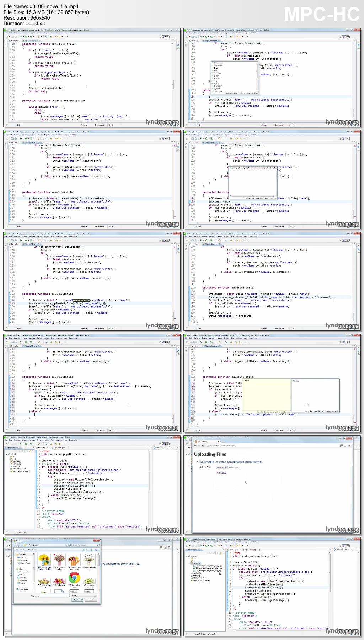Pick the thumbnail stamped 00:02:52
This screenshot has height=640, width=364.
point(272,383)
